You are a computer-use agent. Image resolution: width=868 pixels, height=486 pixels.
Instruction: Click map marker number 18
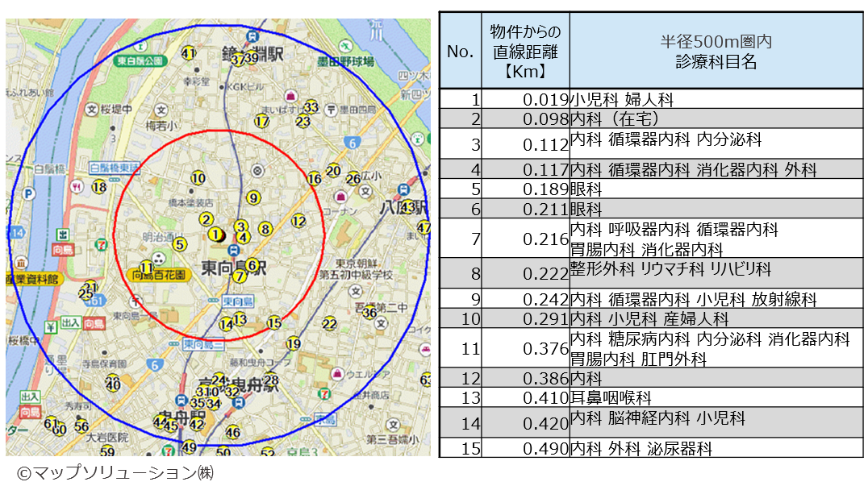point(99,188)
